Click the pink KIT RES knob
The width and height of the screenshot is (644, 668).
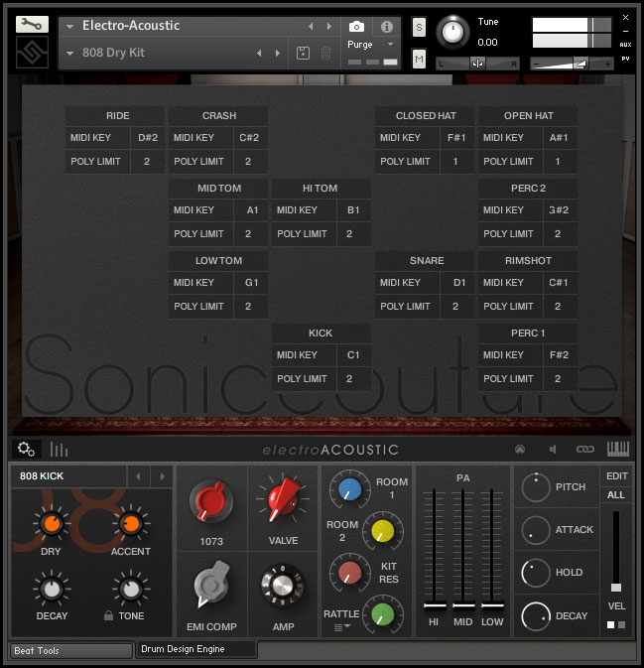click(x=349, y=572)
